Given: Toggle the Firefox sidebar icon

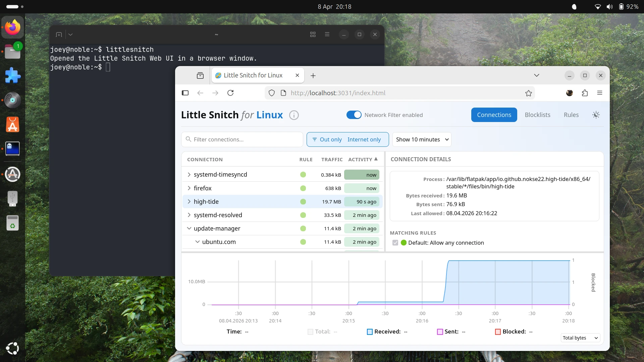Looking at the screenshot, I should coord(185,93).
